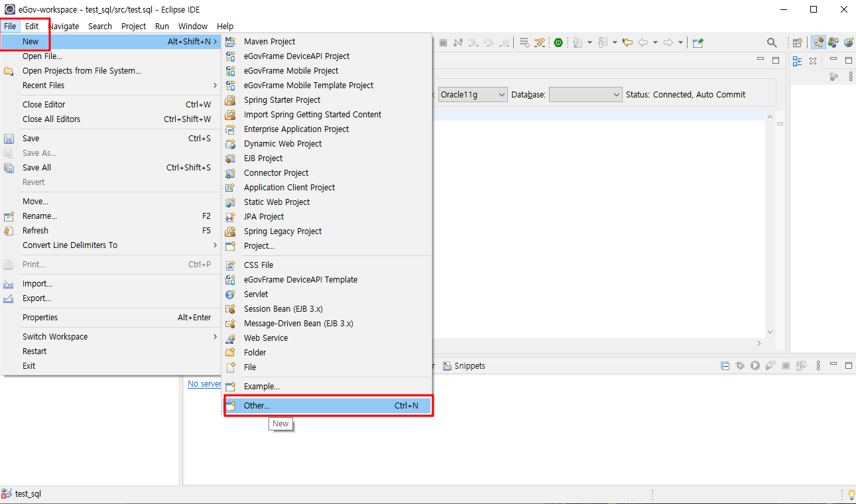The image size is (856, 504).
Task: Expand the Switch Workspace submenu
Action: tap(111, 336)
